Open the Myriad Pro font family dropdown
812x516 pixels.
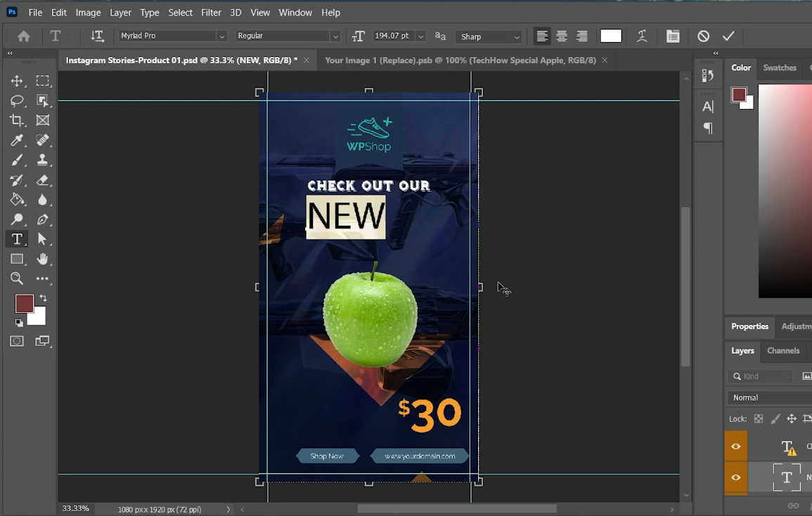(221, 36)
